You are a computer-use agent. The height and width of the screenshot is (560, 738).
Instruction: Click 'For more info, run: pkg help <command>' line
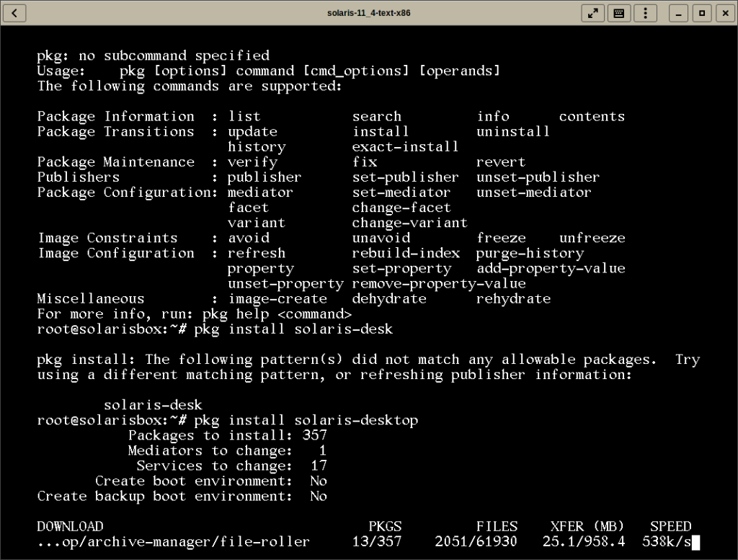coord(195,314)
